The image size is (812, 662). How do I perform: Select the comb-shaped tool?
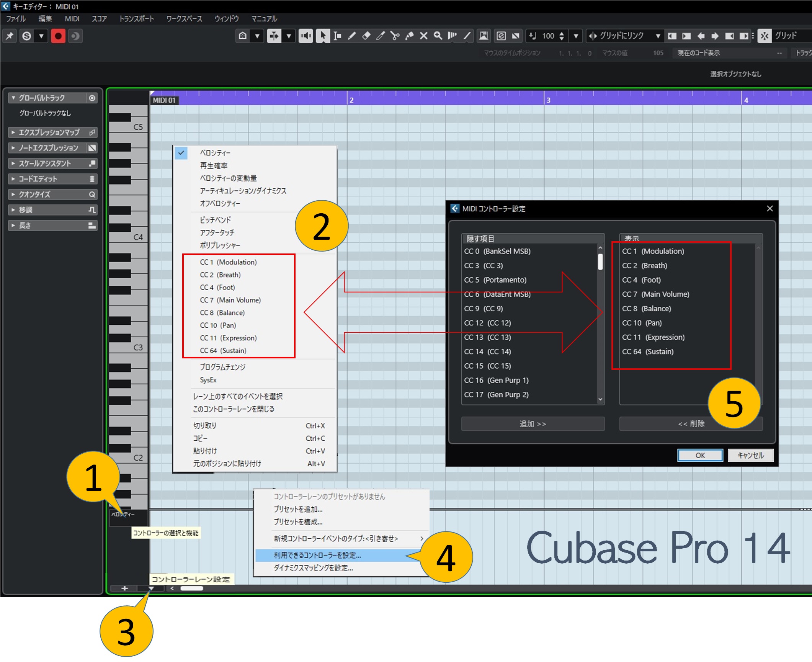[452, 36]
